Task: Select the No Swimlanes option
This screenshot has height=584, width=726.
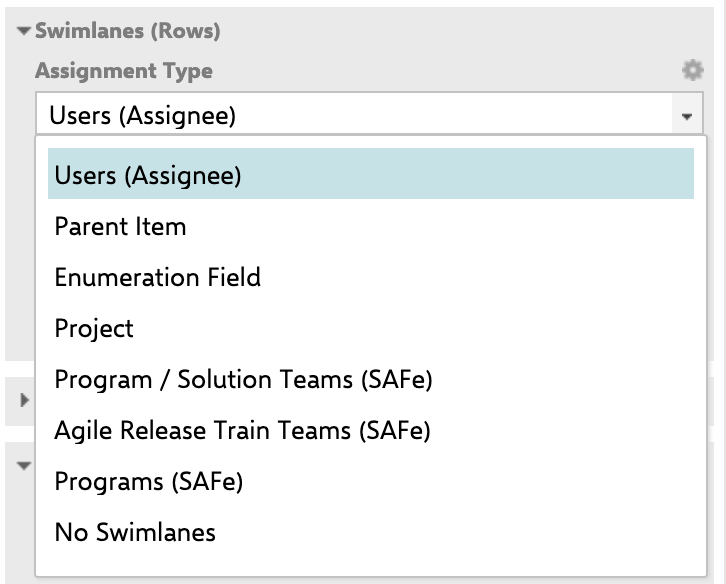Action: pyautogui.click(x=135, y=533)
